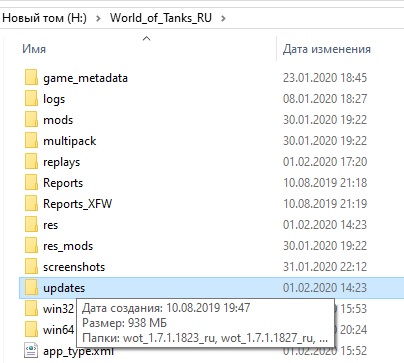Click the sort arrow above Имя column
Viewport: 404px width, 363px height.
coord(147,39)
